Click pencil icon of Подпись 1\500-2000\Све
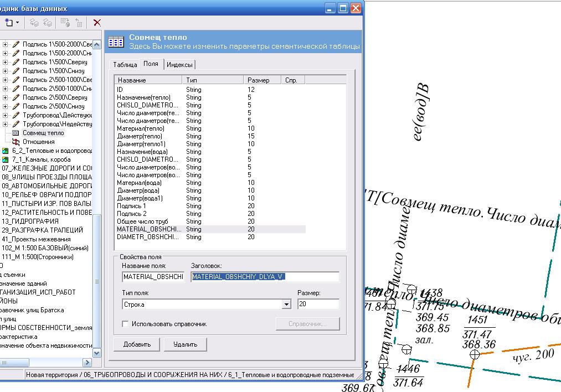 tap(16, 44)
